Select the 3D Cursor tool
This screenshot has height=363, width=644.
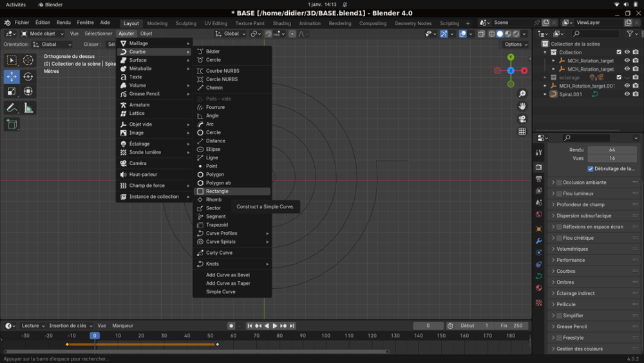[28, 60]
